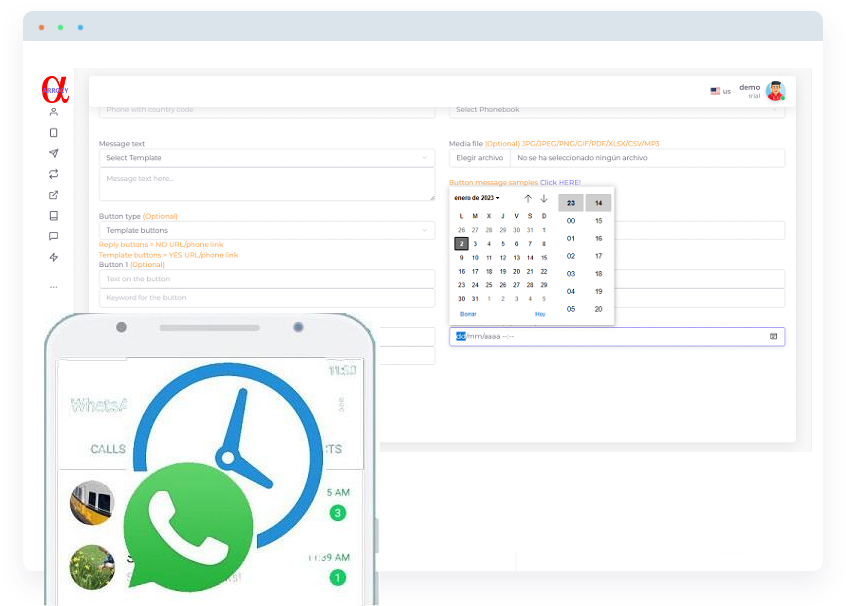Click the lightning bolt sidebar icon
This screenshot has width=846, height=606.
coord(54,258)
